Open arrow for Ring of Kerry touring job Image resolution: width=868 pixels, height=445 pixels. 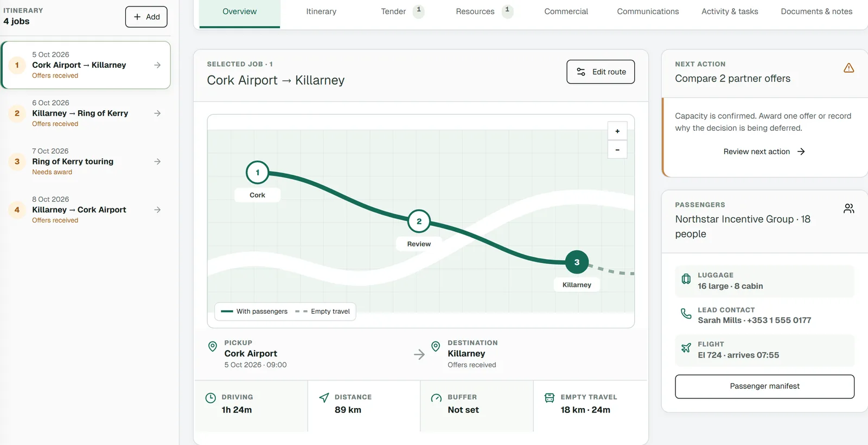click(157, 162)
